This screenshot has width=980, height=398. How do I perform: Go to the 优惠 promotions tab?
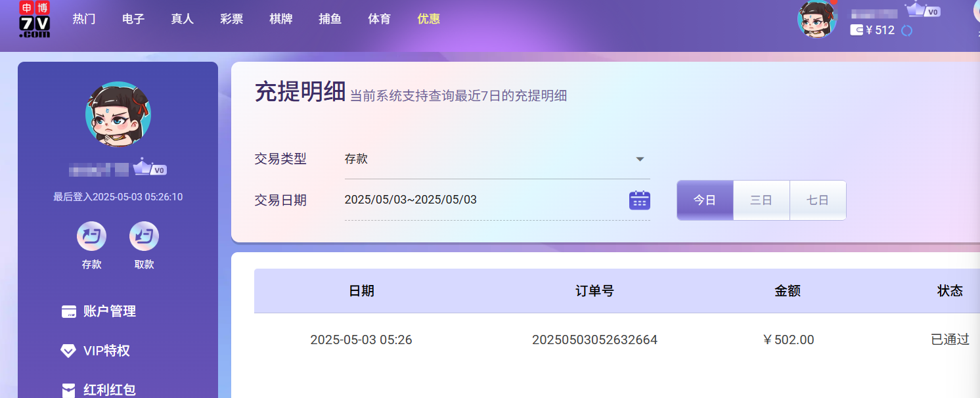[x=428, y=19]
